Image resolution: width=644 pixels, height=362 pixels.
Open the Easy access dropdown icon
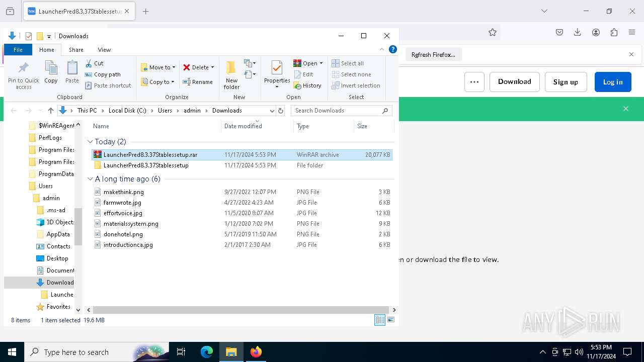point(250,75)
